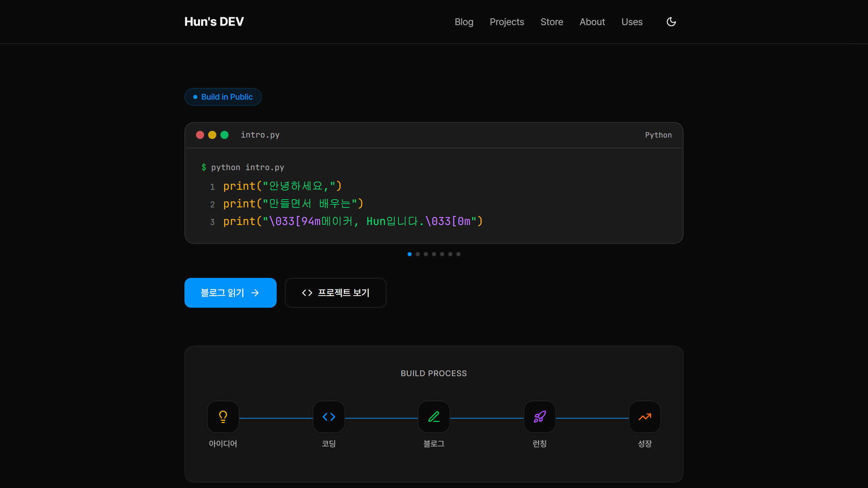Navigate to the Uses page

click(632, 22)
